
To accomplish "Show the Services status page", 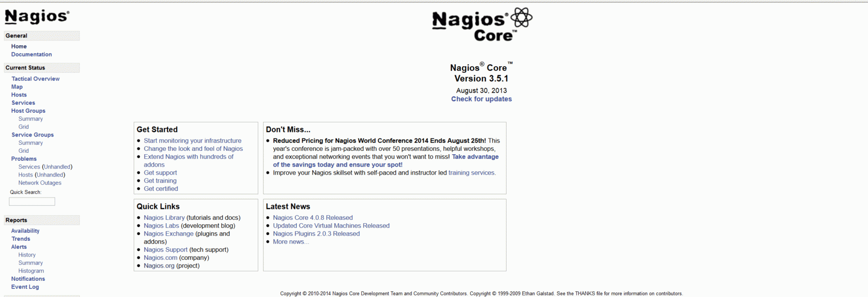I will pos(23,103).
